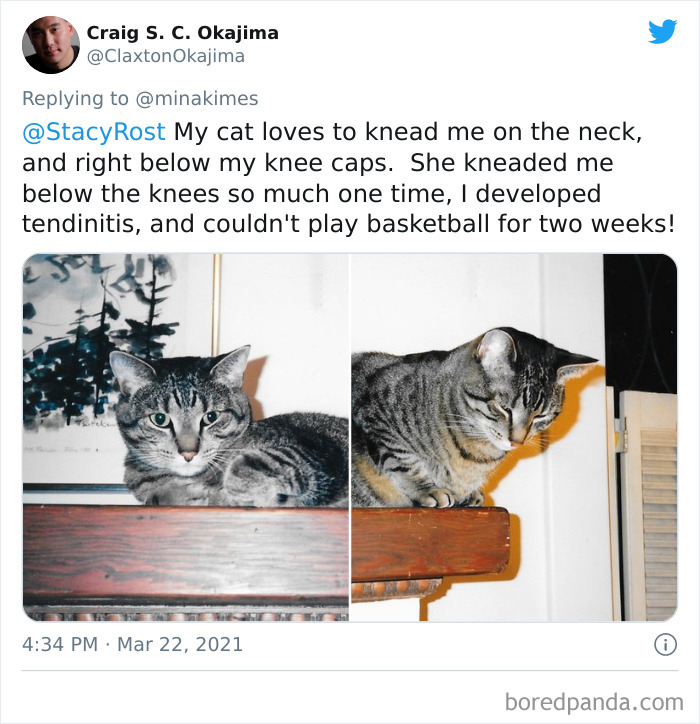Click the cat's green eyes in left photo
This screenshot has height=724, width=700.
185,419
